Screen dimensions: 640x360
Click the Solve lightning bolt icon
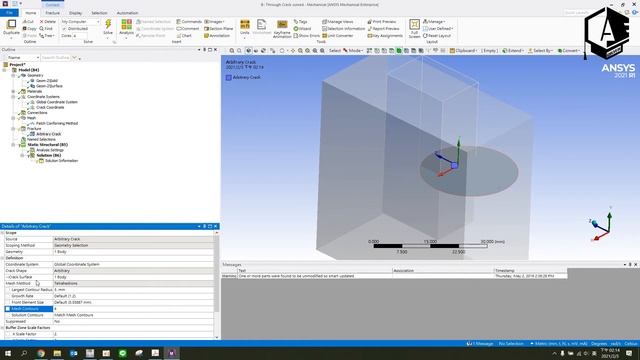click(108, 24)
